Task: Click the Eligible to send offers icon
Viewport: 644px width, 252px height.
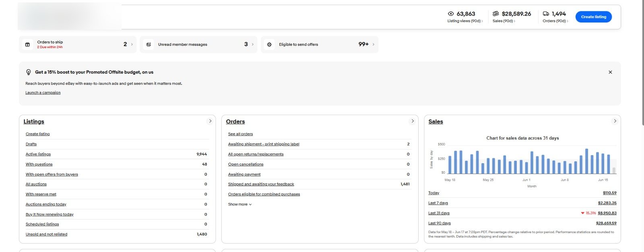Action: click(x=269, y=45)
